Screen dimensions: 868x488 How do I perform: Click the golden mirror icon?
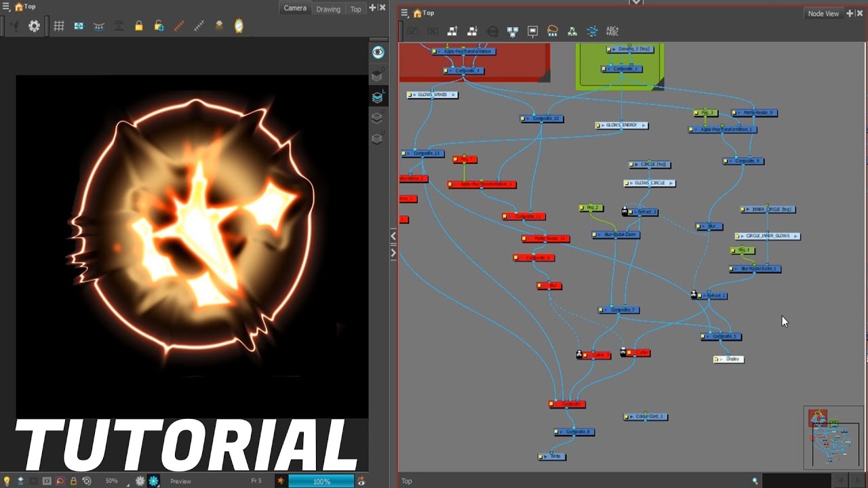pyautogui.click(x=239, y=26)
